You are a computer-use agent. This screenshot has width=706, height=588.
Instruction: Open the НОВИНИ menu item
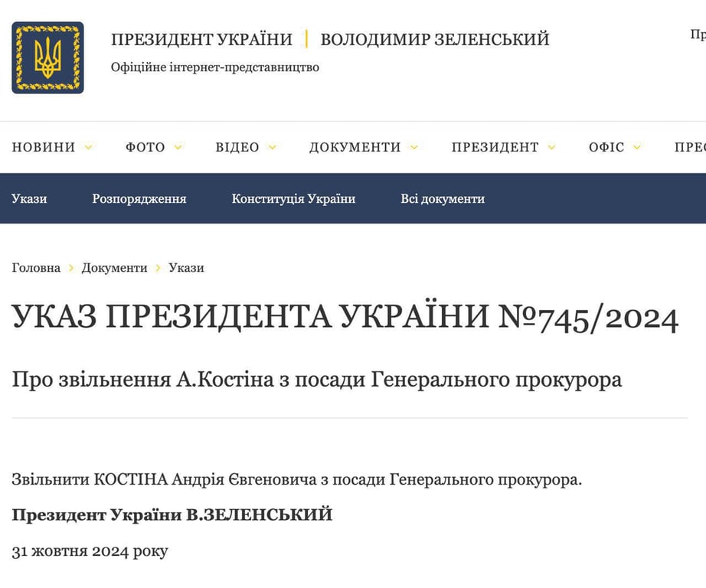(44, 147)
